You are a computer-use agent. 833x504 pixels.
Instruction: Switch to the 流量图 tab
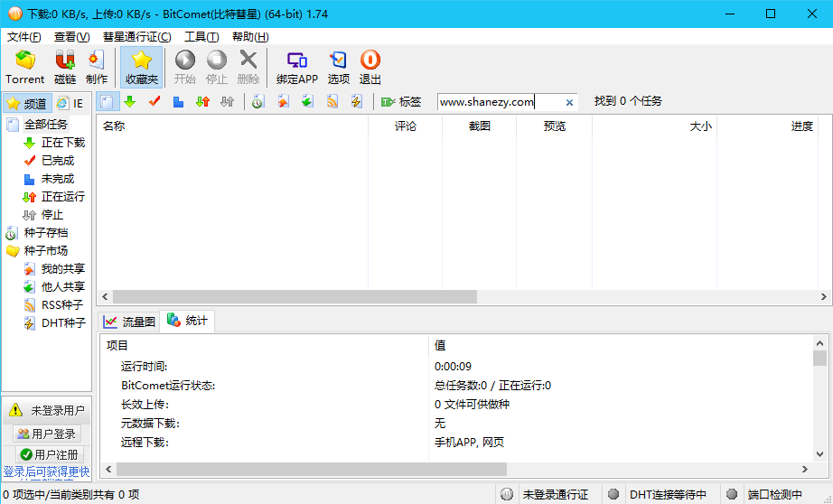(x=129, y=322)
